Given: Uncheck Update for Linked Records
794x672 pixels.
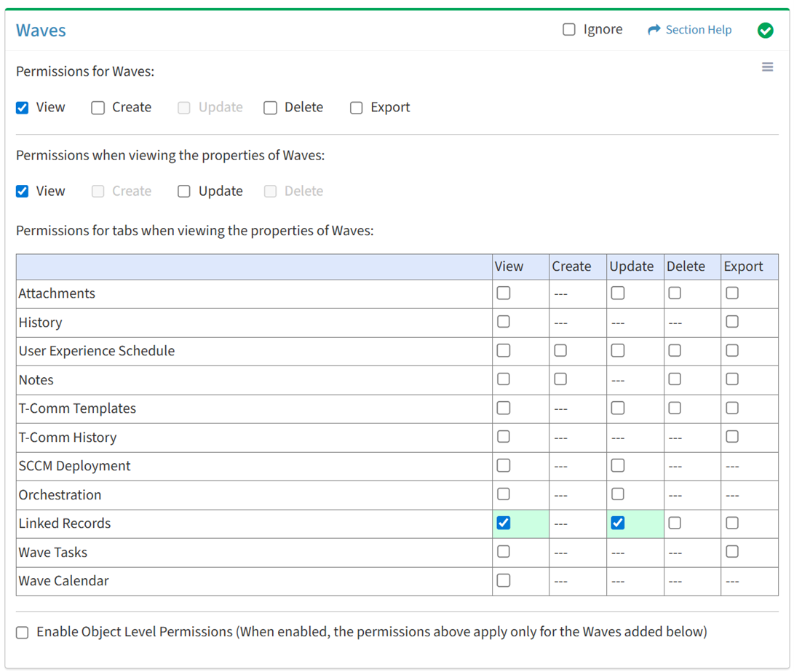Looking at the screenshot, I should click(x=618, y=523).
